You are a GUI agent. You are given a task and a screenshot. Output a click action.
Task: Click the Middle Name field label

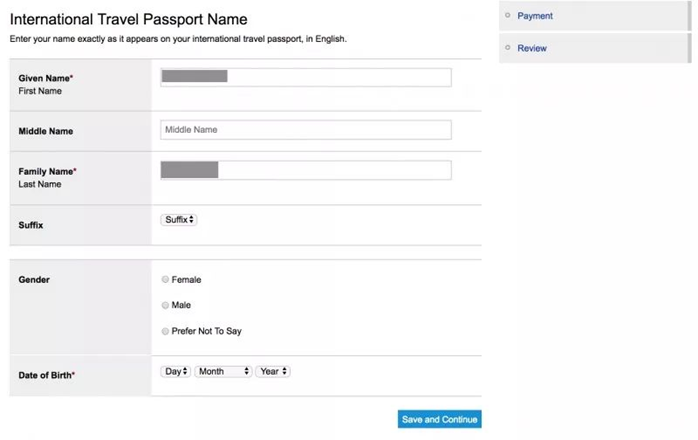click(46, 131)
